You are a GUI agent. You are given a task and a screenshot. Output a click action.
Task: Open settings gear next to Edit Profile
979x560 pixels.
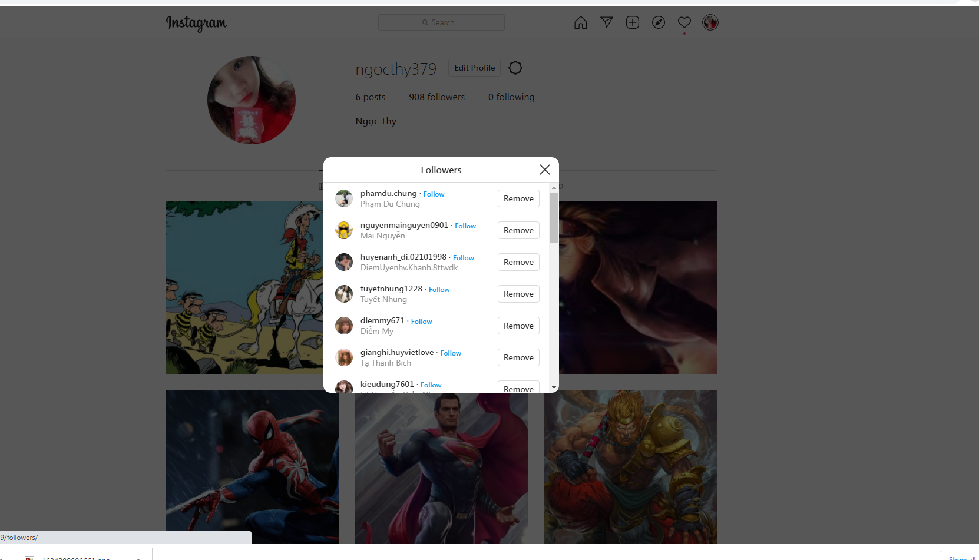click(x=515, y=68)
